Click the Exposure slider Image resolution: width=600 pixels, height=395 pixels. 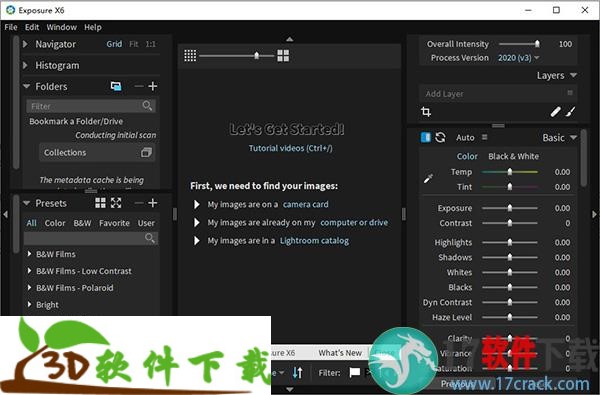pos(510,208)
